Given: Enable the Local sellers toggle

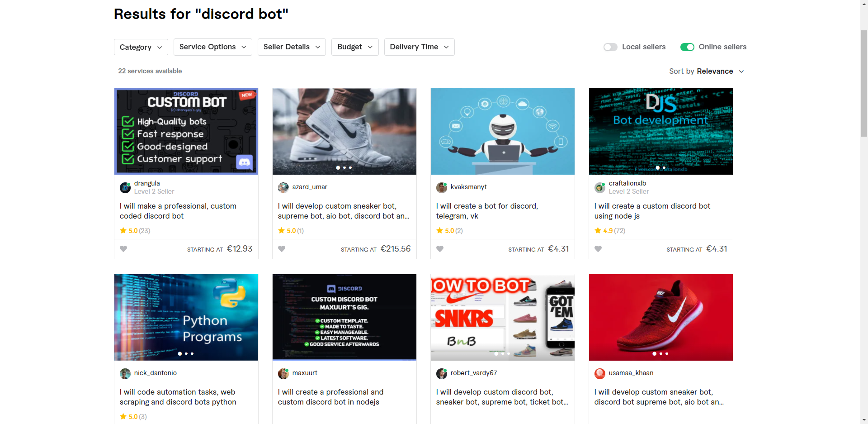Looking at the screenshot, I should pos(610,47).
